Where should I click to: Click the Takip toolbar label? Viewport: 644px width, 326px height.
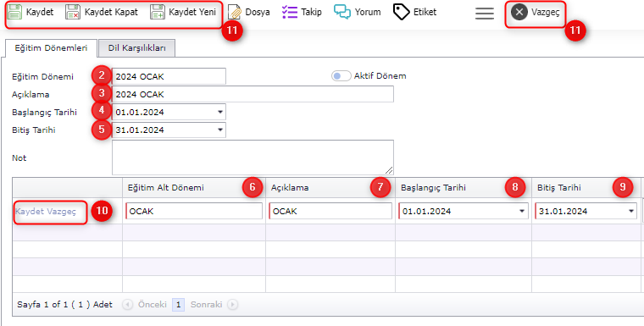(311, 12)
